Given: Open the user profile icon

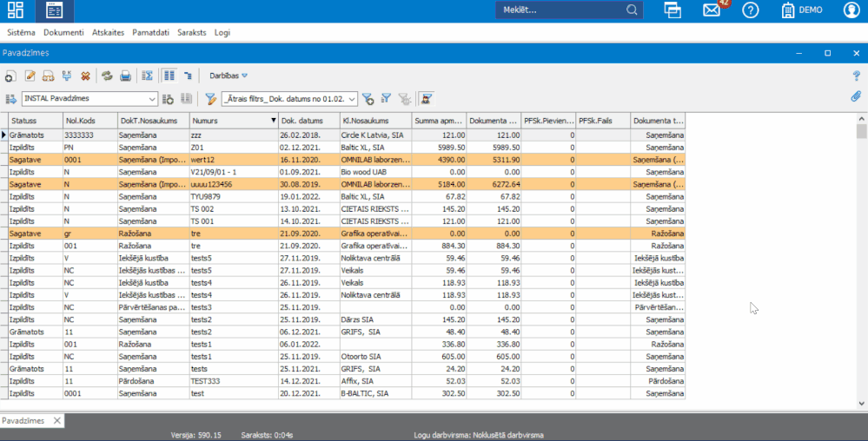Looking at the screenshot, I should [851, 10].
